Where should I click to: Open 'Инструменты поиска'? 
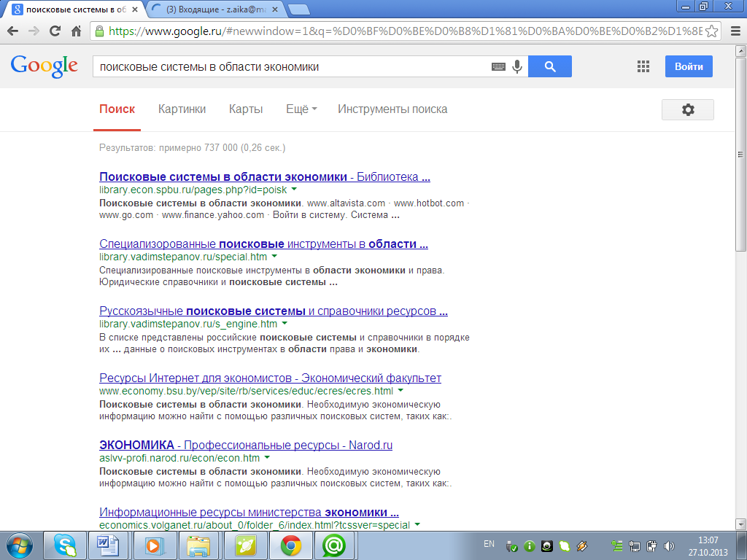click(x=392, y=109)
